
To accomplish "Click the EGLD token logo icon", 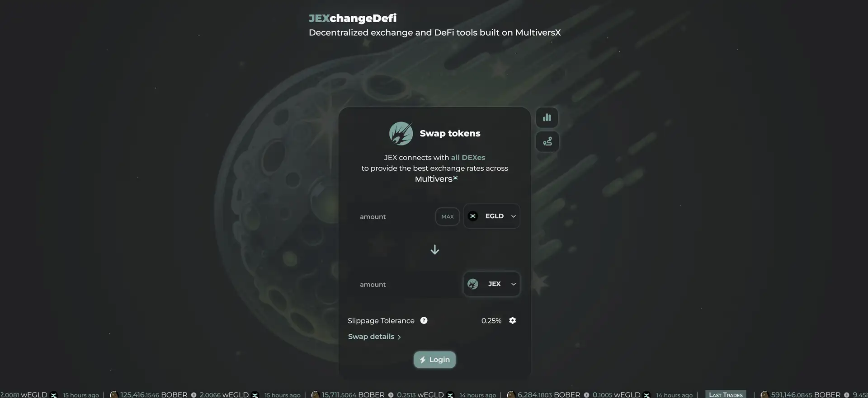I will tap(473, 216).
